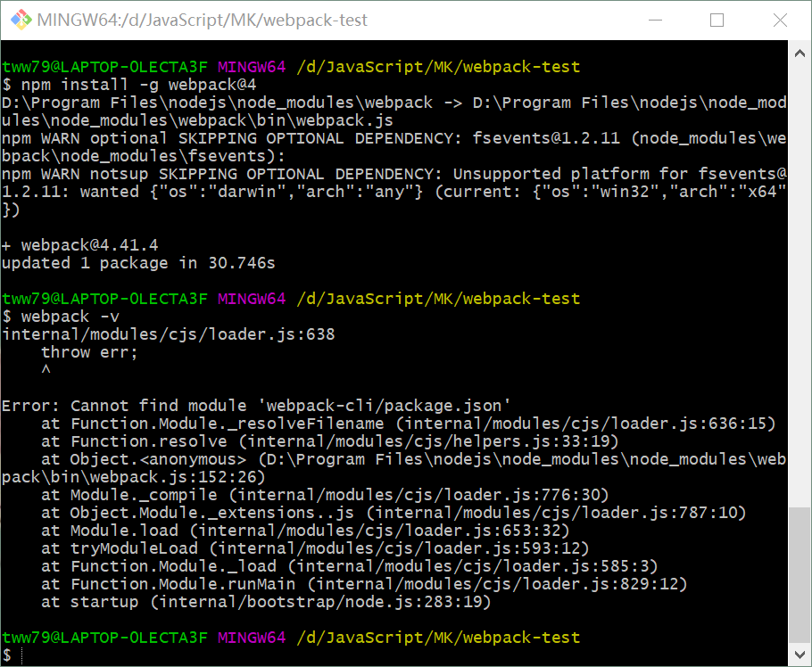Click the scrollbar up arrow
This screenshot has height=667, width=812.
(x=800, y=54)
